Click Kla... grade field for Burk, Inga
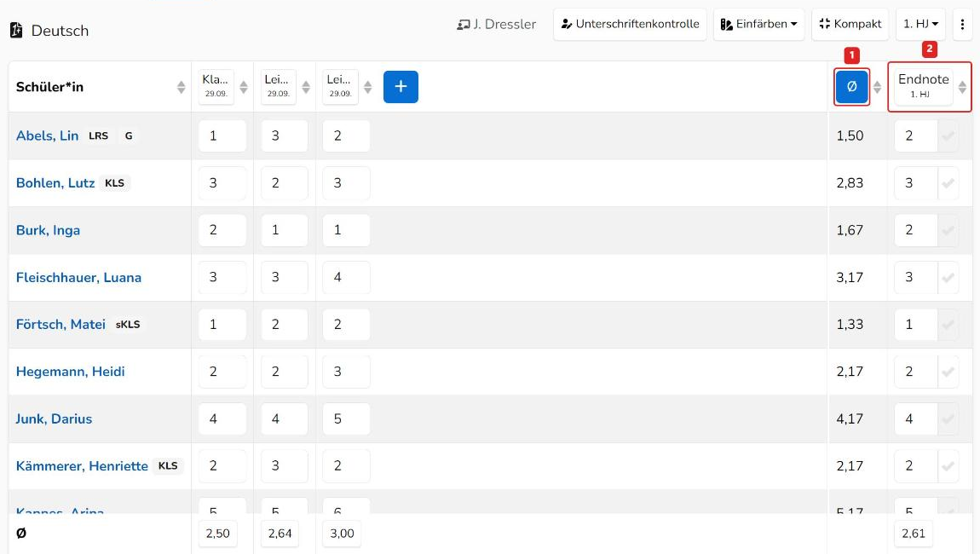The height and width of the screenshot is (554, 980). click(222, 230)
